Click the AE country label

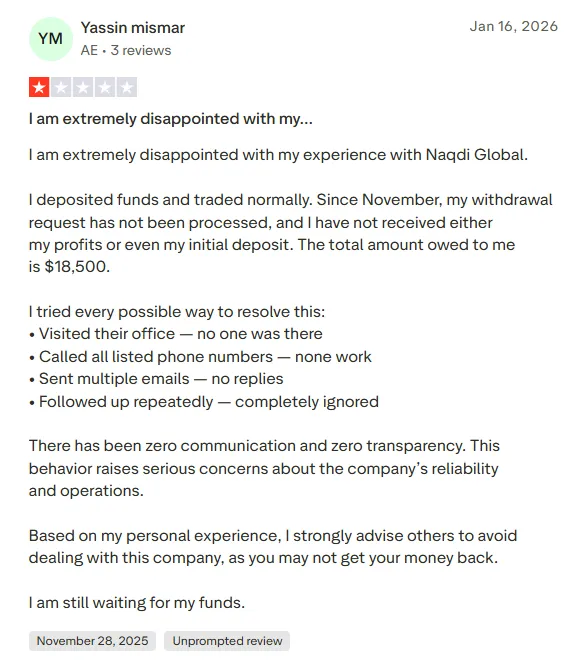point(89,50)
